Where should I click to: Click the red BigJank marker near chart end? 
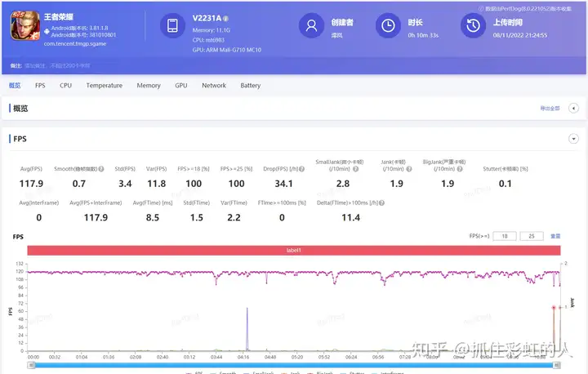pos(554,308)
